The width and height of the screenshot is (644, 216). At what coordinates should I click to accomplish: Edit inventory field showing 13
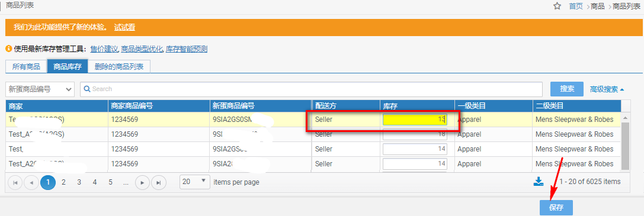click(415, 120)
